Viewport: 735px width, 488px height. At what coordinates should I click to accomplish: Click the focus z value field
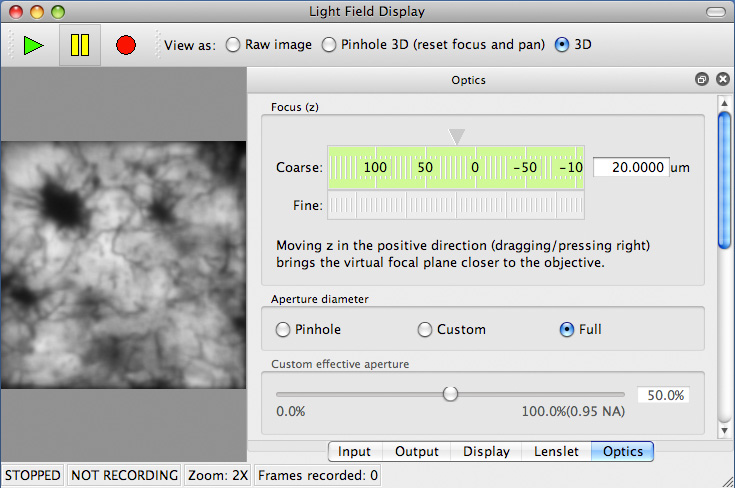[630, 168]
